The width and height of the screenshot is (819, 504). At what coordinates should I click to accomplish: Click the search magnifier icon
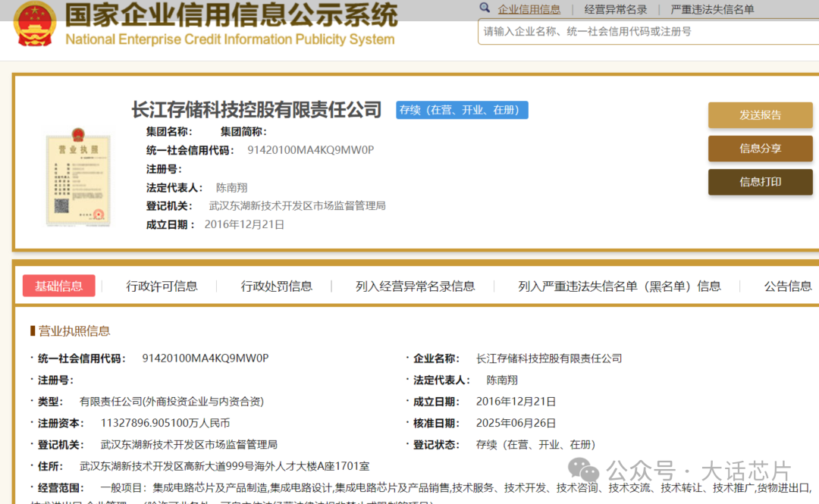click(x=485, y=8)
